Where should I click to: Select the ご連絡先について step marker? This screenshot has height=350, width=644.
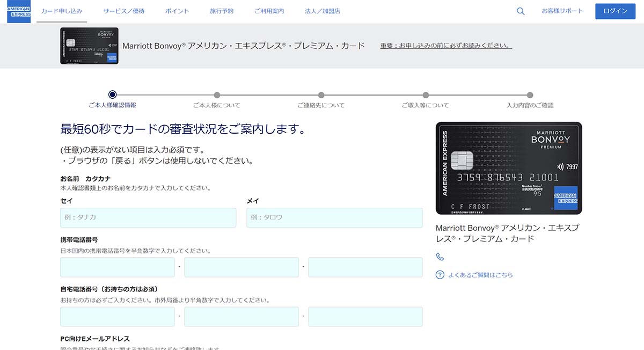321,95
